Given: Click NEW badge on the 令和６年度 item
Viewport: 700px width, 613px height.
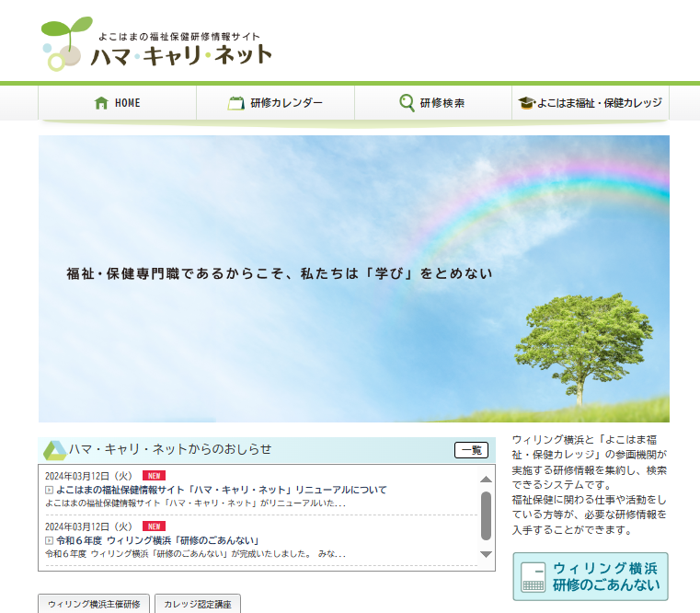Looking at the screenshot, I should [x=154, y=526].
